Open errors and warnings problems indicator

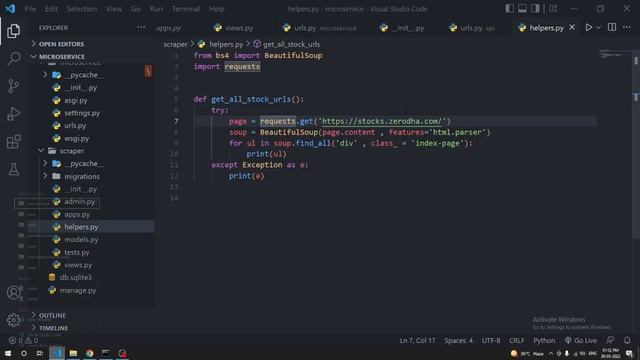24,340
